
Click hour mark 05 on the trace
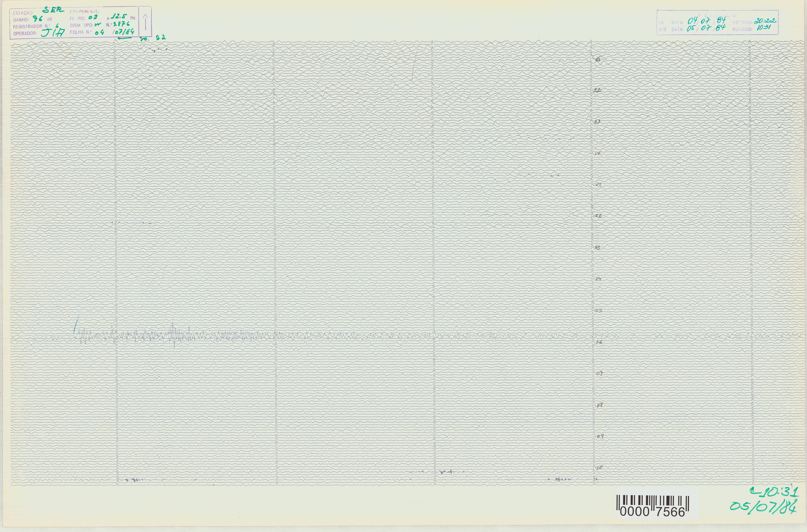[x=599, y=311]
